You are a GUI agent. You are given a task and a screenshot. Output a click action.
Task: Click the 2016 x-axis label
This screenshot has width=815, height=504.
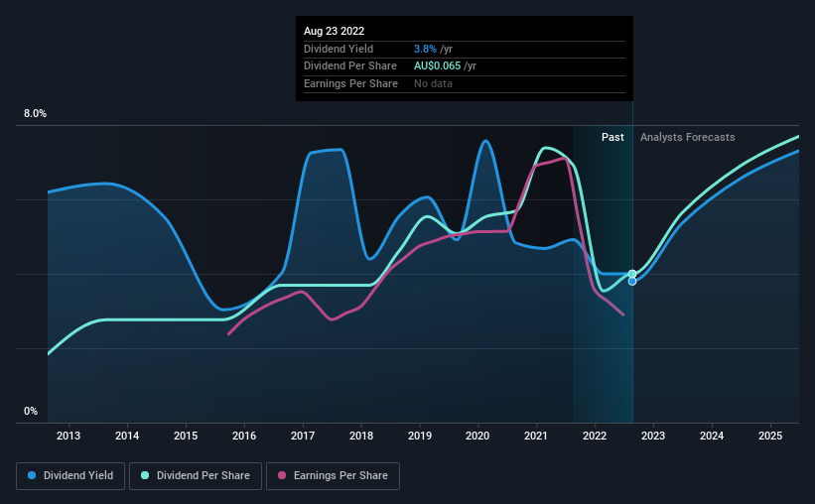(244, 436)
